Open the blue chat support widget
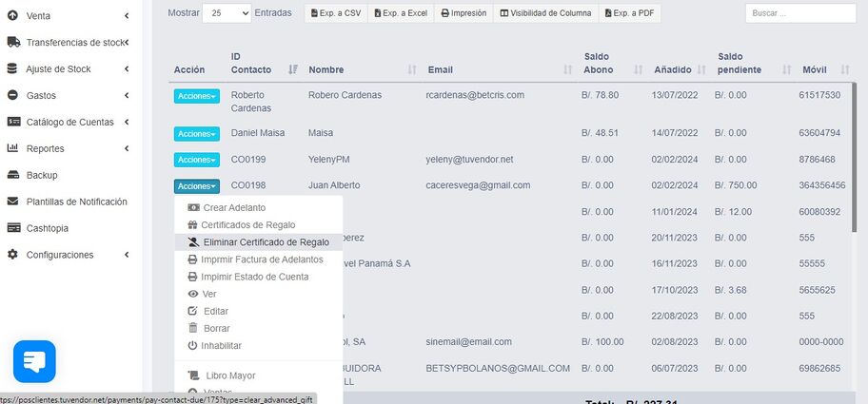Image resolution: width=868 pixels, height=404 pixels. pyautogui.click(x=34, y=361)
